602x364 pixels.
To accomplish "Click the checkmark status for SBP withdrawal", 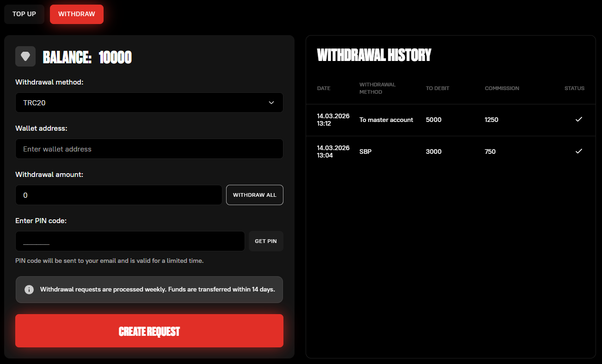I will coord(578,152).
